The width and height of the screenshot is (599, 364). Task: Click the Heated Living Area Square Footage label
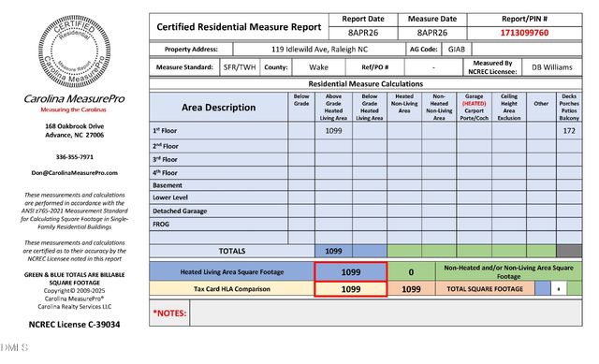click(232, 272)
